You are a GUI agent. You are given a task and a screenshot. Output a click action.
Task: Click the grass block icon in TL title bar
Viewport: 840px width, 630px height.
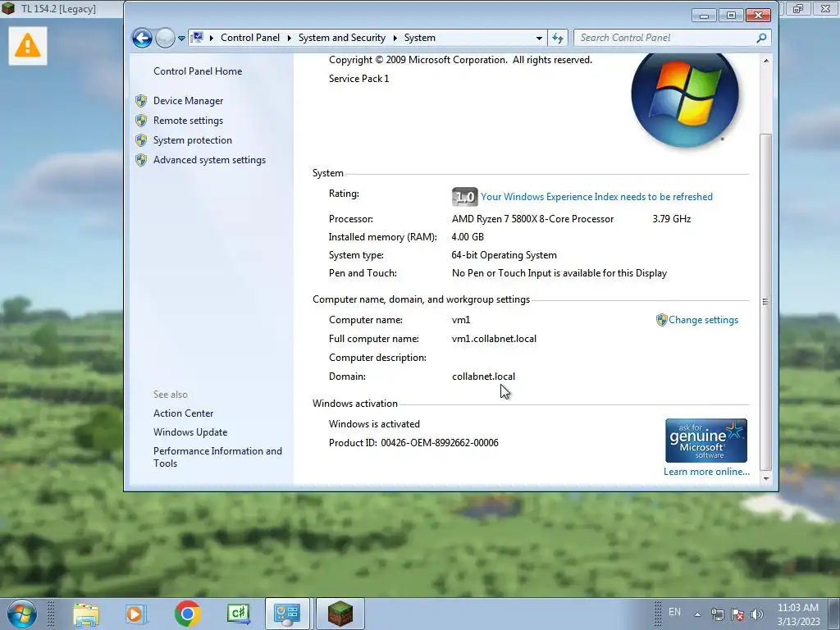click(x=8, y=8)
